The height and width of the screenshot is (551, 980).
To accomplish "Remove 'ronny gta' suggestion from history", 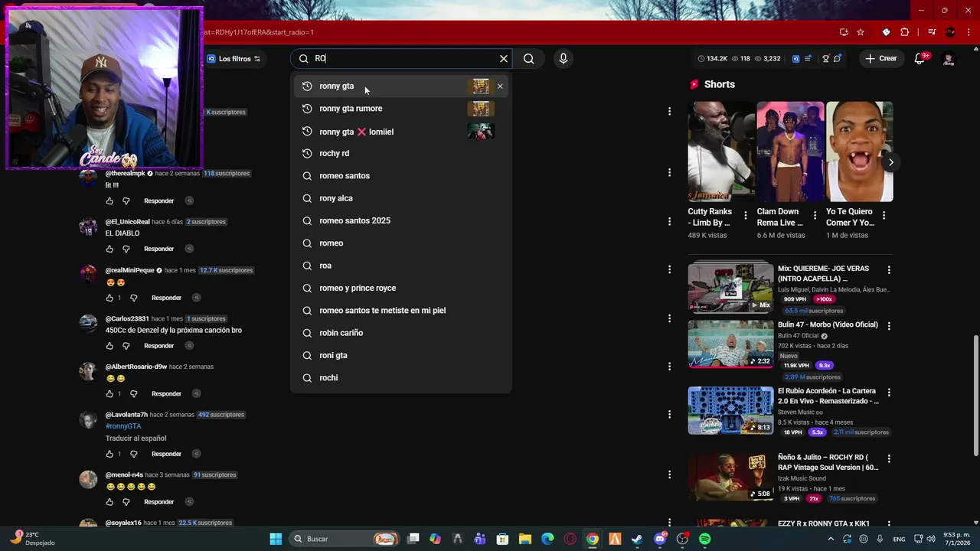I will 500,86.
